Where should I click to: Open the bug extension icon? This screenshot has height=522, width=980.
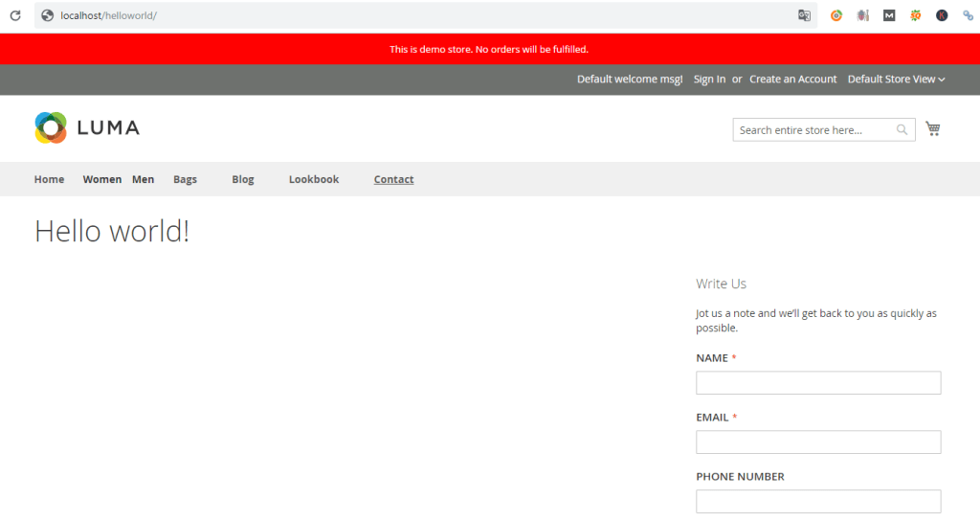click(863, 15)
